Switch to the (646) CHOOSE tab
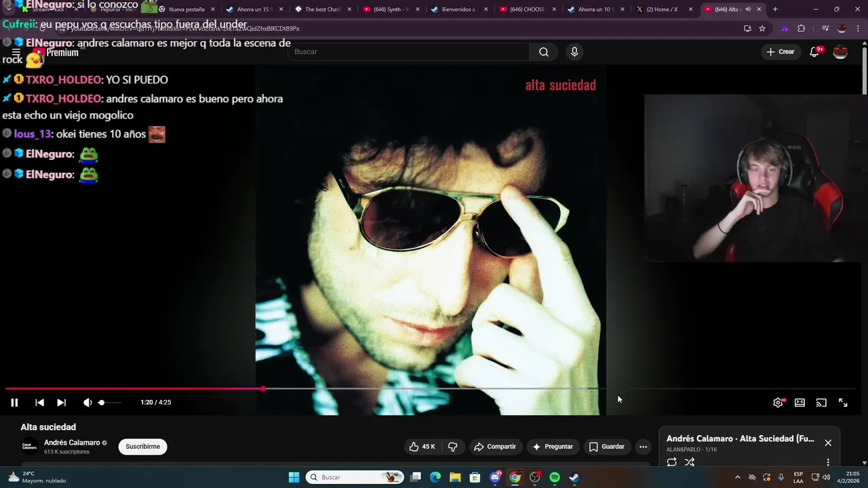This screenshot has height=488, width=868. 528,9
